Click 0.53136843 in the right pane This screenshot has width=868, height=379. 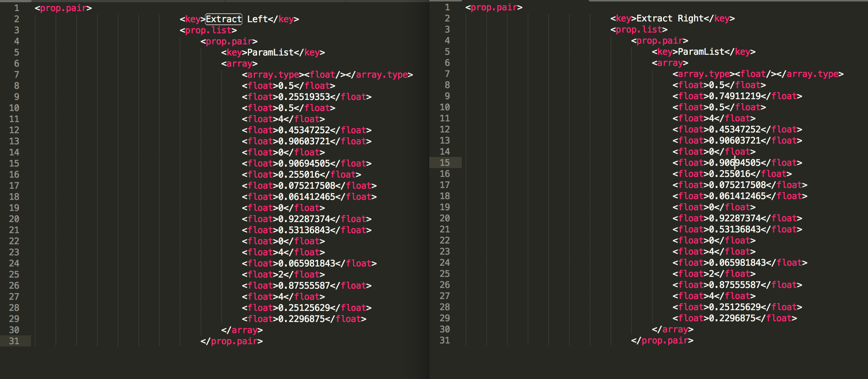(x=735, y=229)
